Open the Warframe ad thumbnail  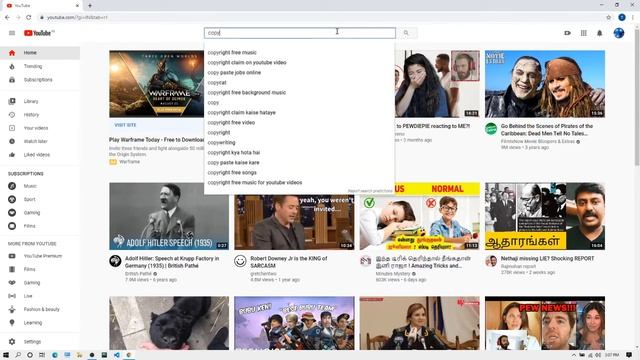tap(156, 84)
